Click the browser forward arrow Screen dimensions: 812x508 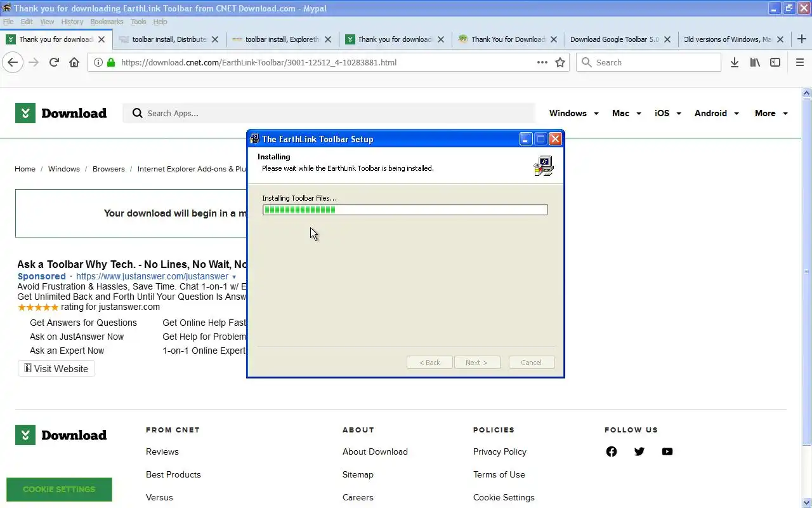pyautogui.click(x=34, y=62)
